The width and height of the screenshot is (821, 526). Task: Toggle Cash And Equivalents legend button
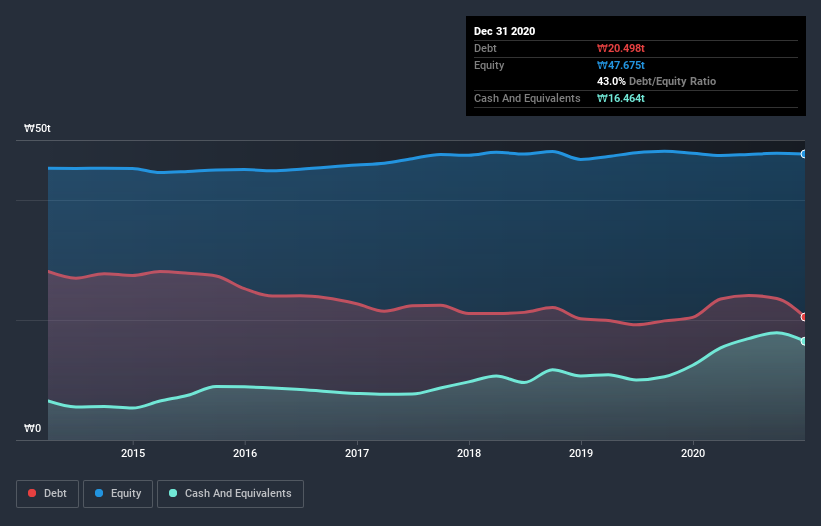(230, 494)
